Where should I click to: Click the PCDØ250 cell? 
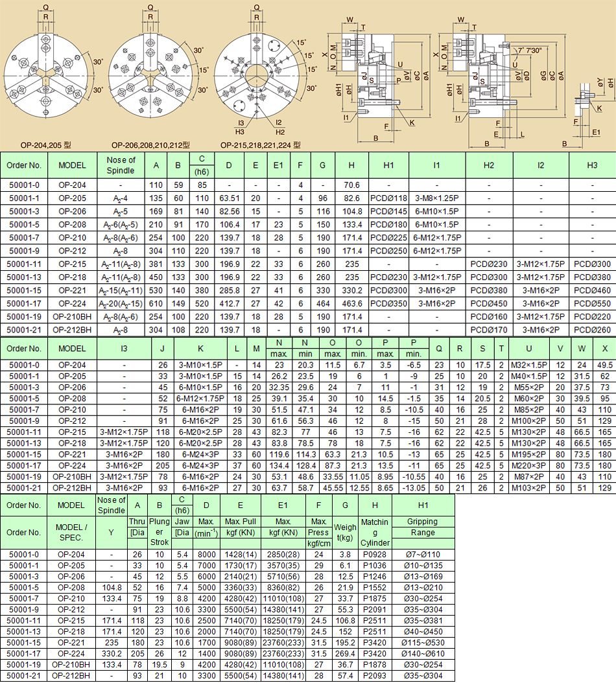[x=388, y=251]
